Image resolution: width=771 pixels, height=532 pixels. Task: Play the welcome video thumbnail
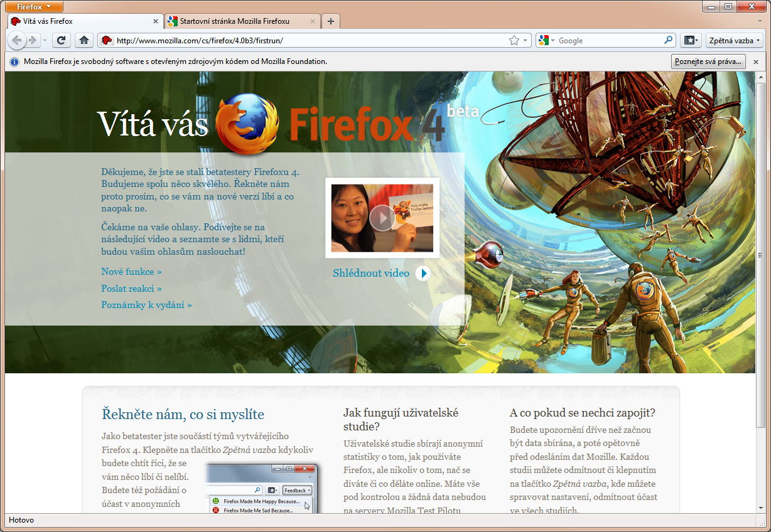[x=382, y=218]
